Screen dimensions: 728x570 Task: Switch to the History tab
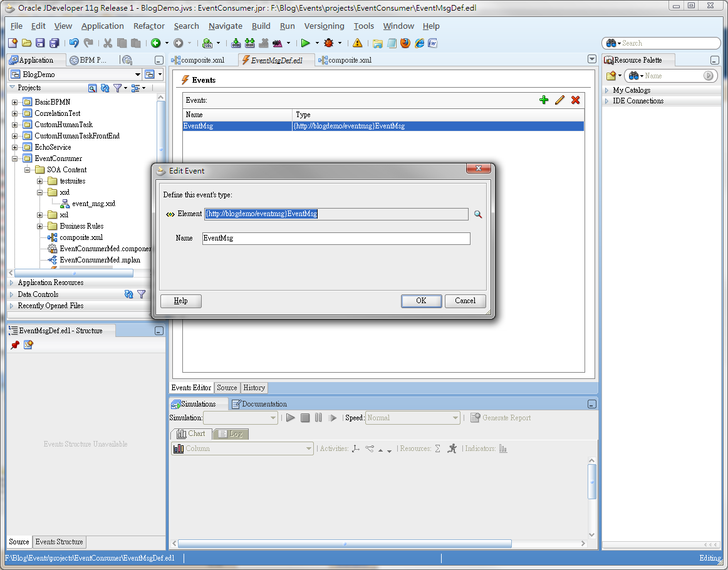coord(254,388)
